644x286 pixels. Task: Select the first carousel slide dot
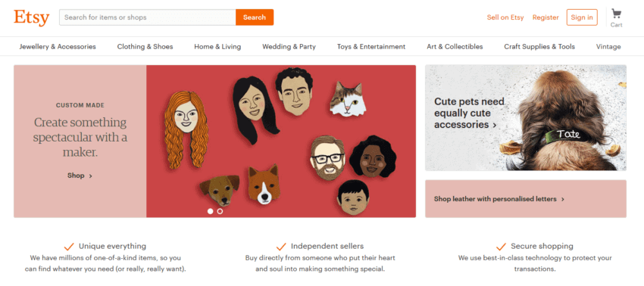pos(211,211)
